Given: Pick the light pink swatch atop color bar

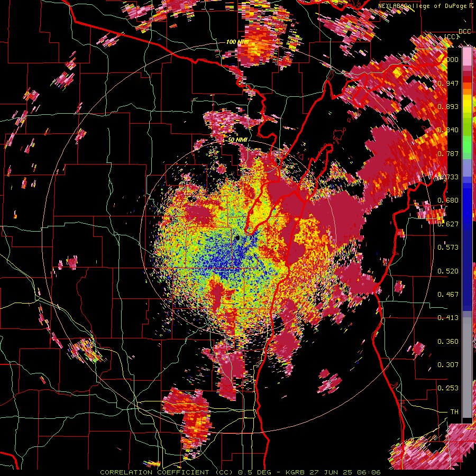Looking at the screenshot, I should tap(467, 56).
